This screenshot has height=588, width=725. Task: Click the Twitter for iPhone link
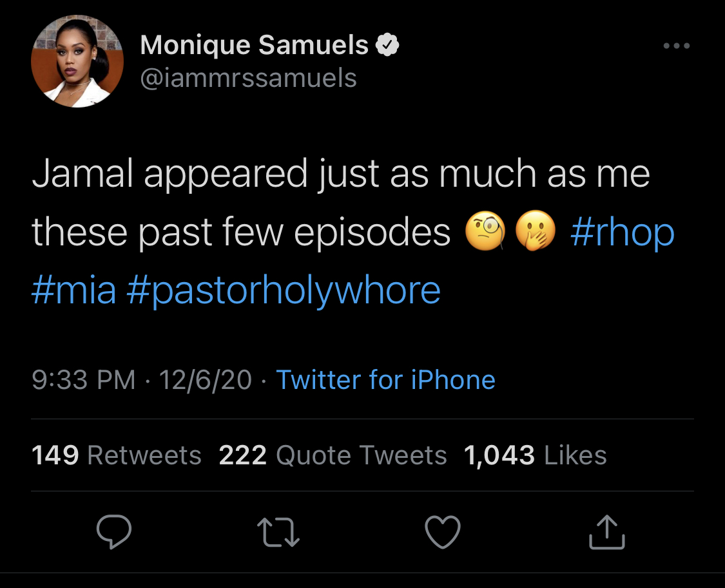pos(385,380)
